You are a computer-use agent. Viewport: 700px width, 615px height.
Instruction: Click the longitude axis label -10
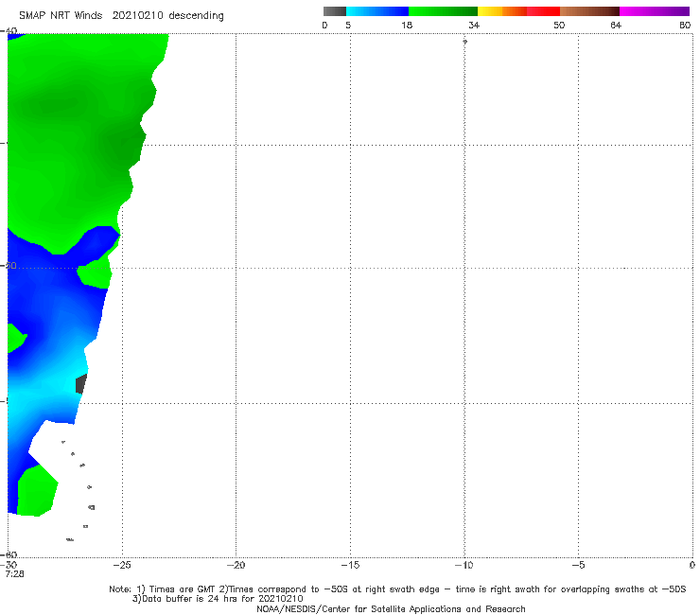pyautogui.click(x=464, y=565)
